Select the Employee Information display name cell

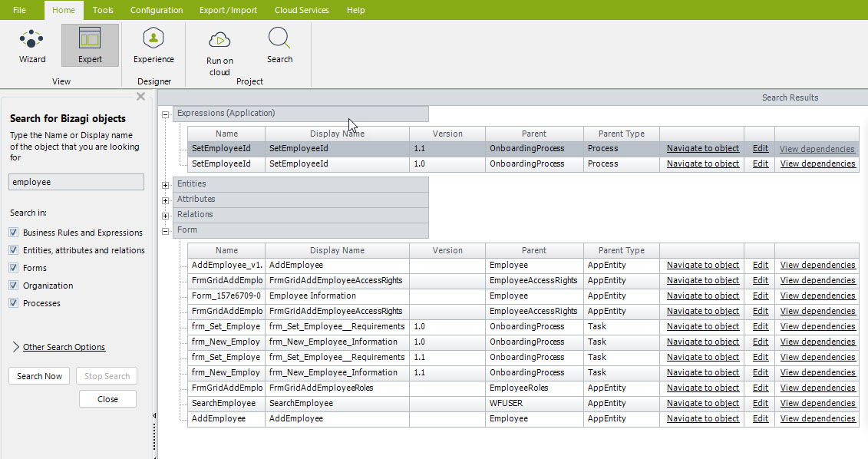click(337, 296)
